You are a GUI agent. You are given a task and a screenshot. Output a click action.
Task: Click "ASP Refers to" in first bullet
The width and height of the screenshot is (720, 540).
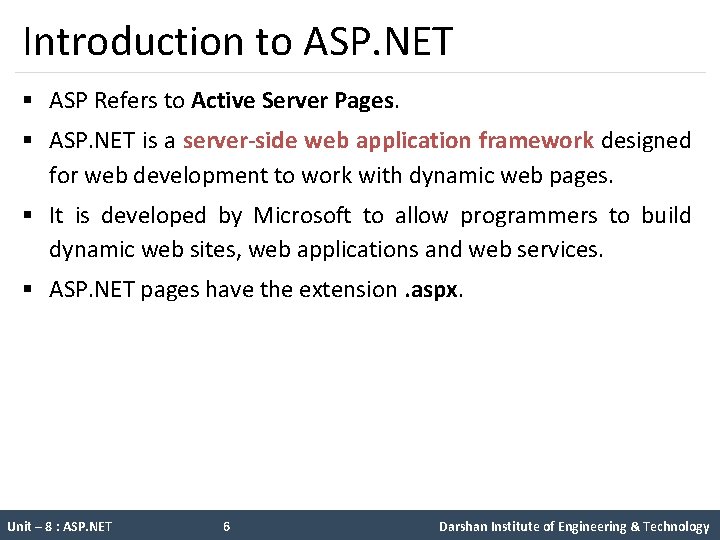(x=117, y=101)
